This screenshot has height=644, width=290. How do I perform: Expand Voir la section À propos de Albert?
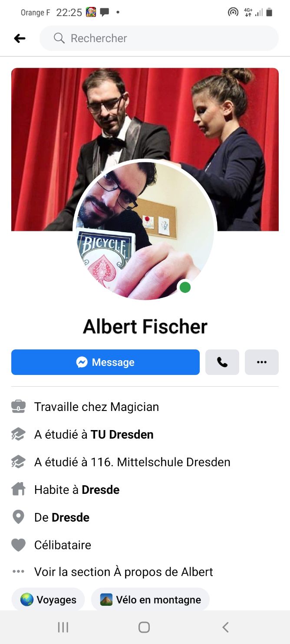pyautogui.click(x=124, y=572)
